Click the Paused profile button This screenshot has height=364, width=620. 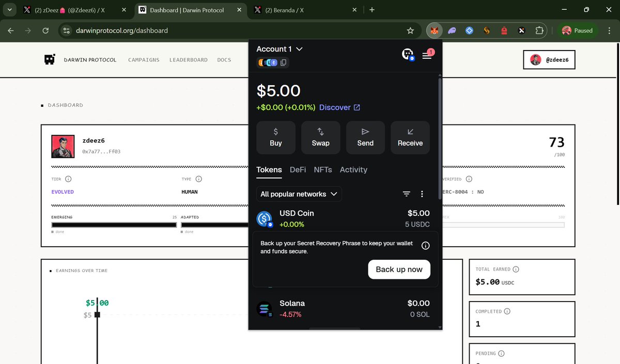pyautogui.click(x=578, y=30)
